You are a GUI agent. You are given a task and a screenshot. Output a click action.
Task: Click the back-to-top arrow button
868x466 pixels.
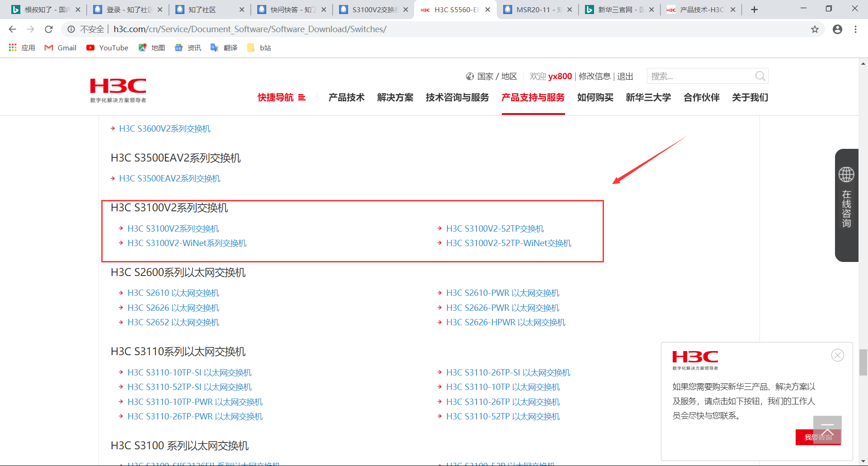827,429
